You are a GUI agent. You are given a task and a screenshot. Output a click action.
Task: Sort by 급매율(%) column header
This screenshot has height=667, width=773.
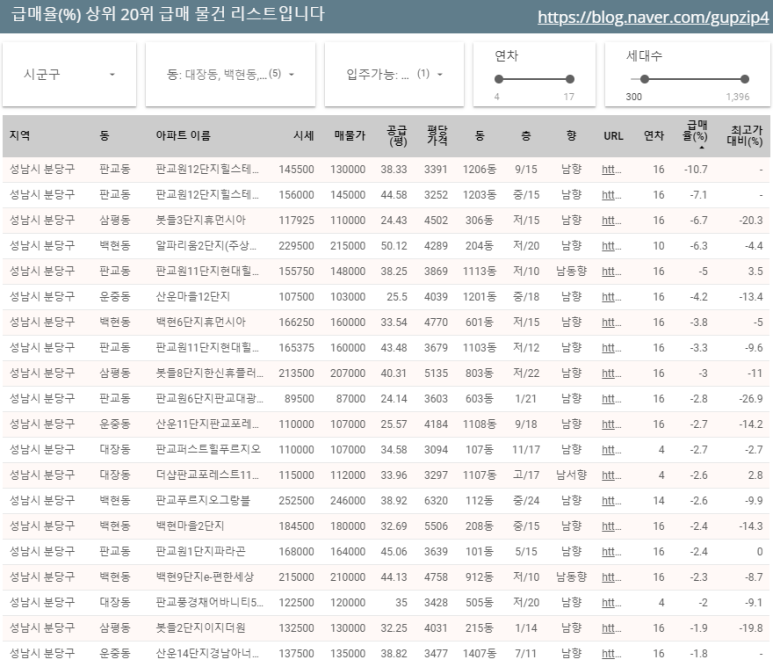(695, 131)
